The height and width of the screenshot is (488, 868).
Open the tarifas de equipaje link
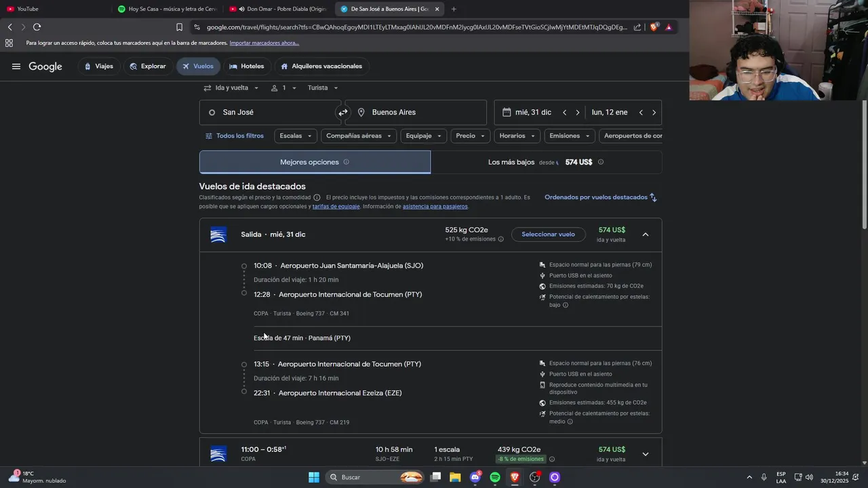click(x=336, y=207)
